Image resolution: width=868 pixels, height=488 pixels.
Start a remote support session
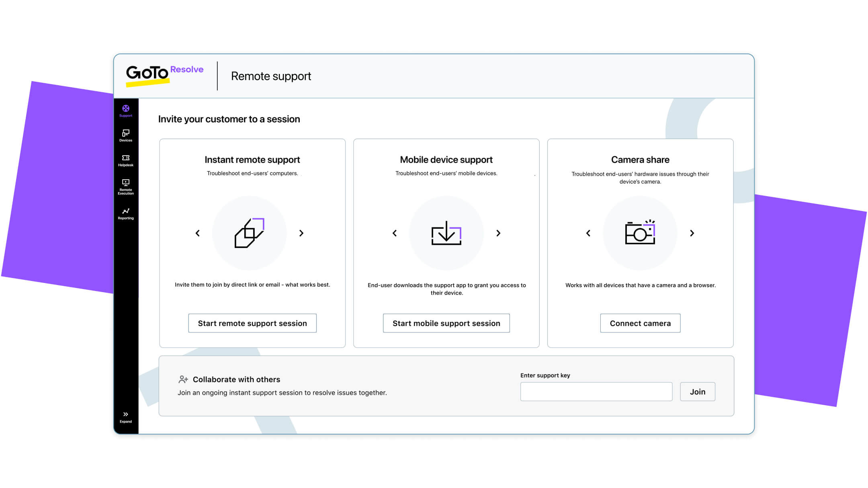tap(252, 323)
